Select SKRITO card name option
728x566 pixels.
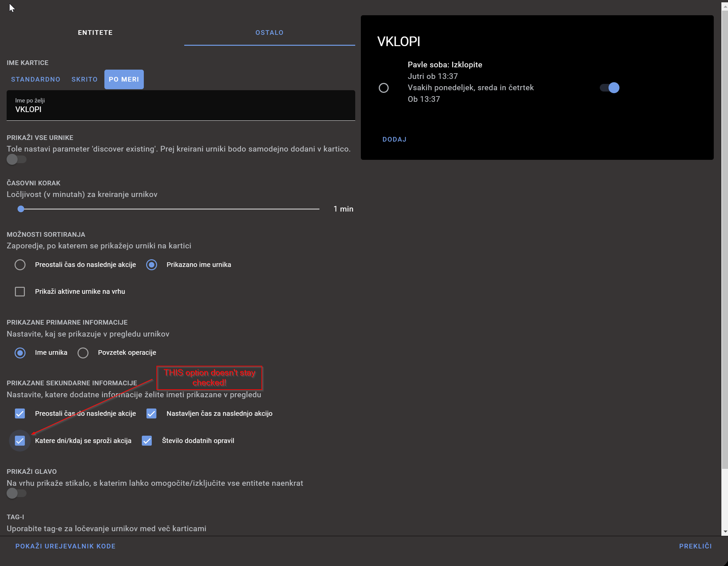[84, 79]
